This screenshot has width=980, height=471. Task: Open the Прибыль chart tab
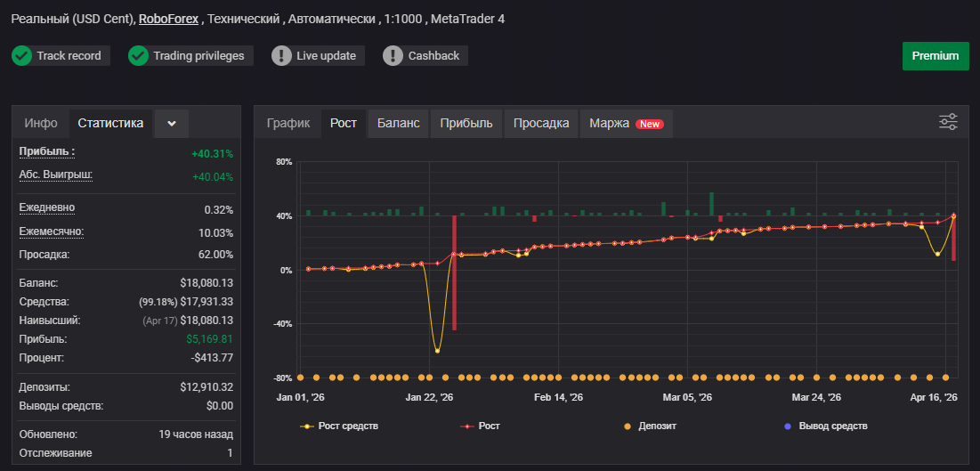point(466,123)
